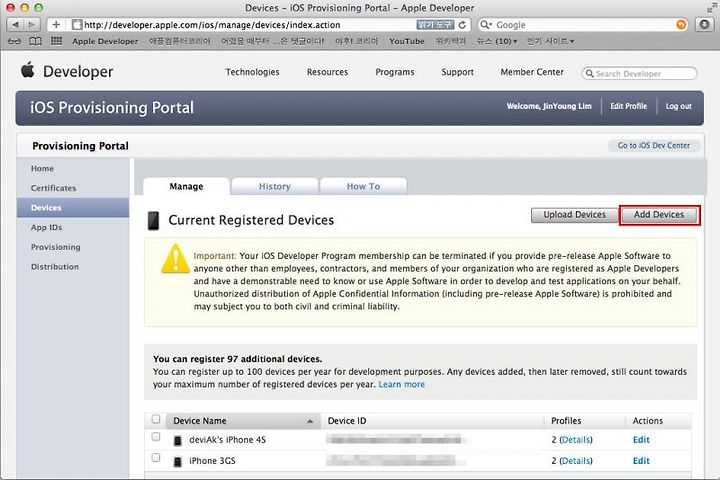Open the Reading List glasses icon
The image size is (720, 480).
pyautogui.click(x=14, y=41)
